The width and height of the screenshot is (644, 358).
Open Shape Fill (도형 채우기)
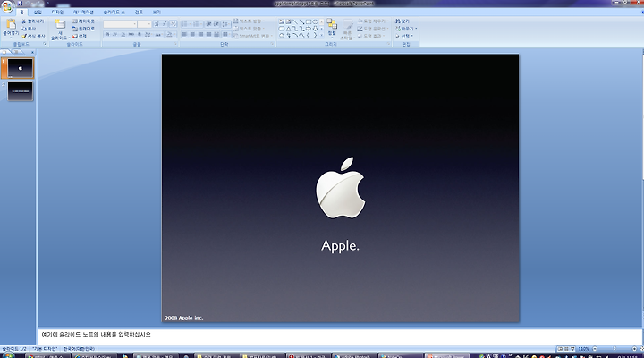(x=373, y=21)
